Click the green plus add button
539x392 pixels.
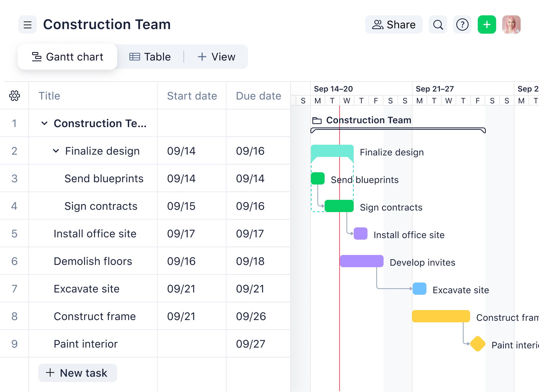487,25
